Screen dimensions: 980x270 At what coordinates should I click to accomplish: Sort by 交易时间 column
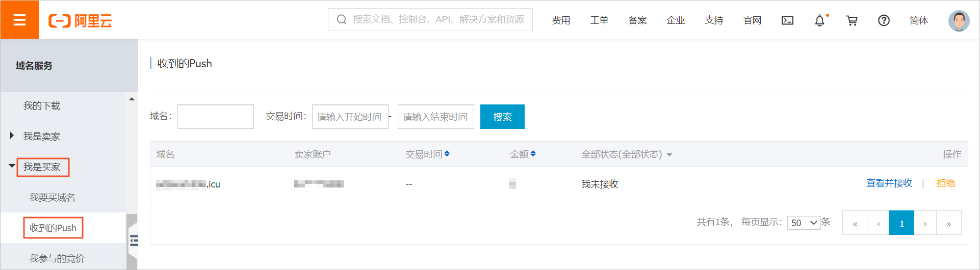tap(447, 154)
